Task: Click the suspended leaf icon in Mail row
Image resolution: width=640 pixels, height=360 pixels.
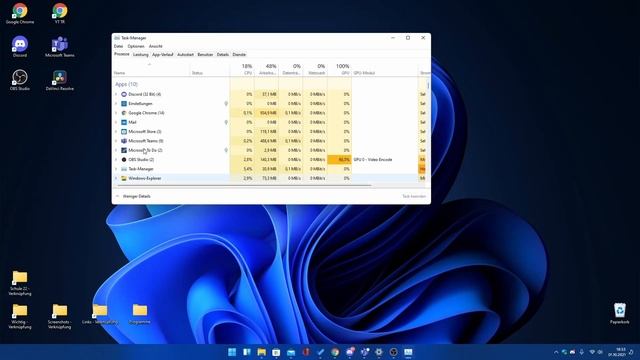Action: pyautogui.click(x=226, y=122)
